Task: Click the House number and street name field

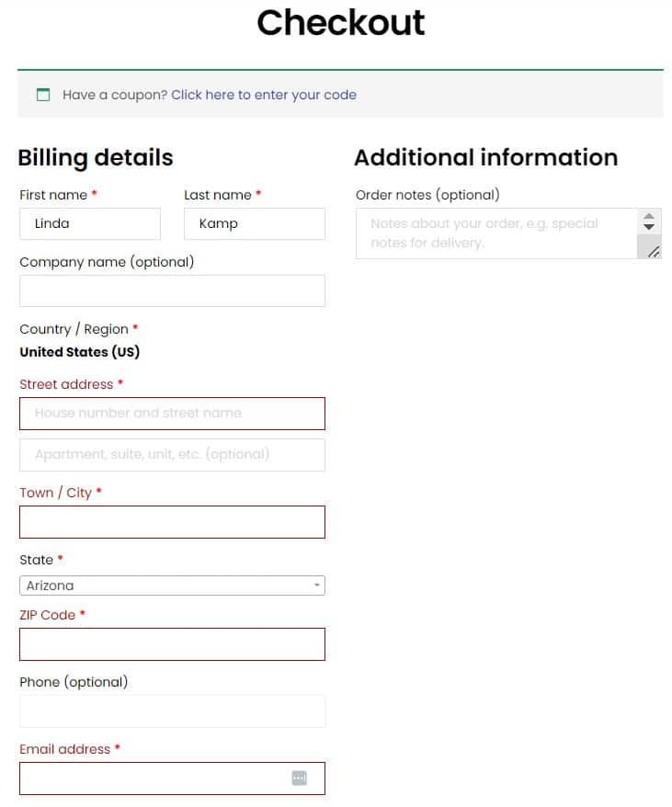Action: [172, 414]
